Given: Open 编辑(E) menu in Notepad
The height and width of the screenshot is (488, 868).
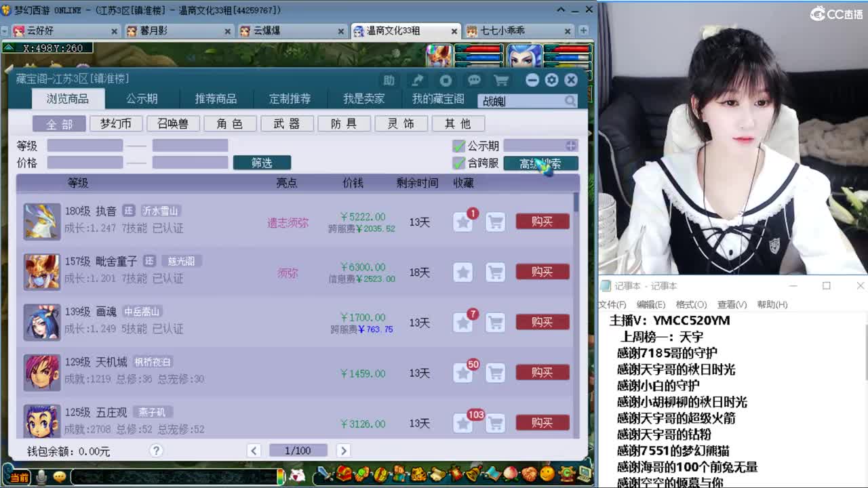Looking at the screenshot, I should [650, 304].
